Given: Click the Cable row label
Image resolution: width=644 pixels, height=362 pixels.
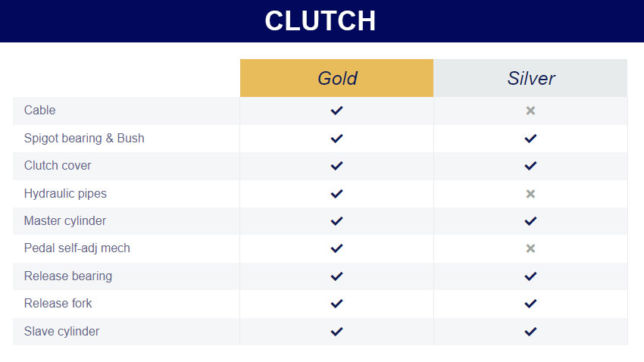Looking at the screenshot, I should [40, 110].
